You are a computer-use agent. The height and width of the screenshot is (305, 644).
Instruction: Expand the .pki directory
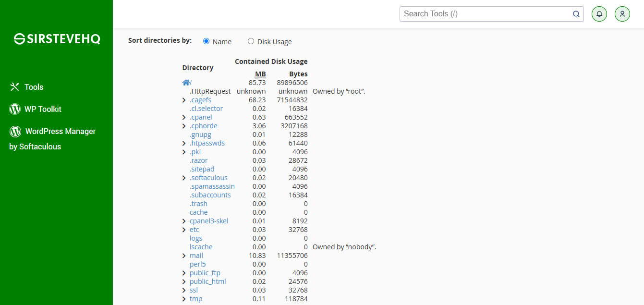pos(184,152)
